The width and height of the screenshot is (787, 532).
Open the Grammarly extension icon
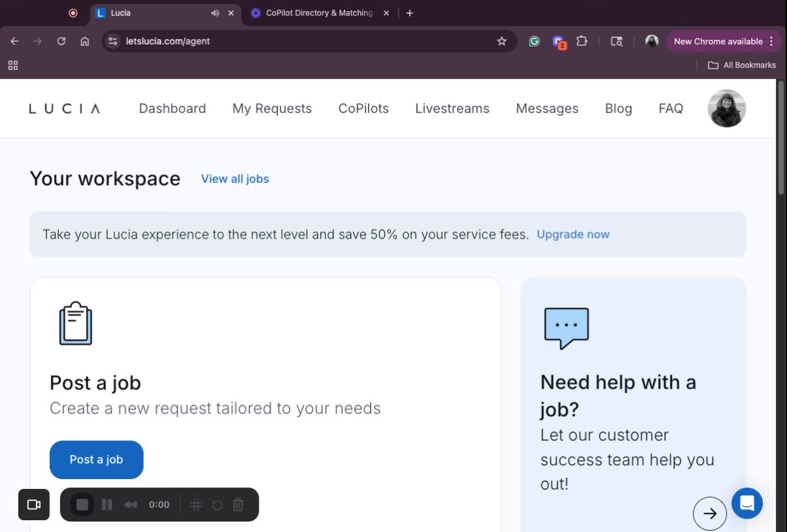(x=534, y=41)
